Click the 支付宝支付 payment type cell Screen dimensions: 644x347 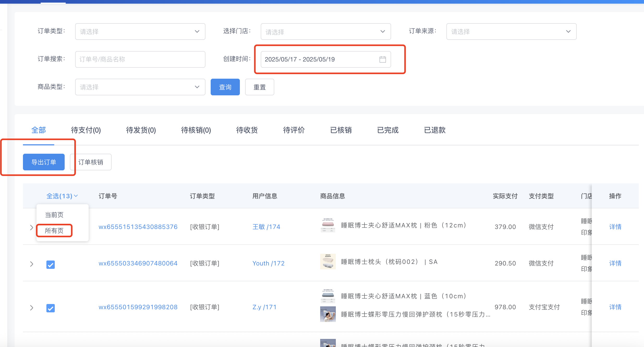click(x=544, y=307)
